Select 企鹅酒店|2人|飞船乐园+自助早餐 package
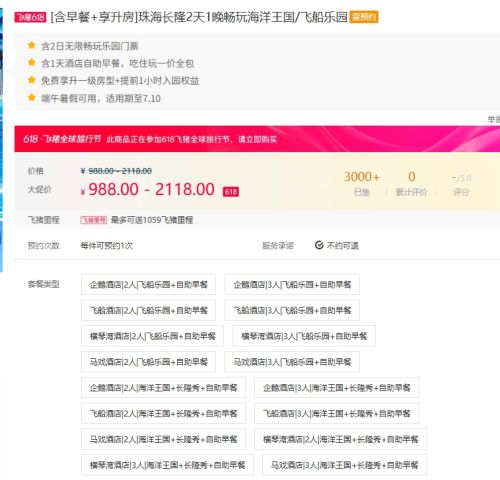This screenshot has height=480, width=500. pyautogui.click(x=148, y=284)
